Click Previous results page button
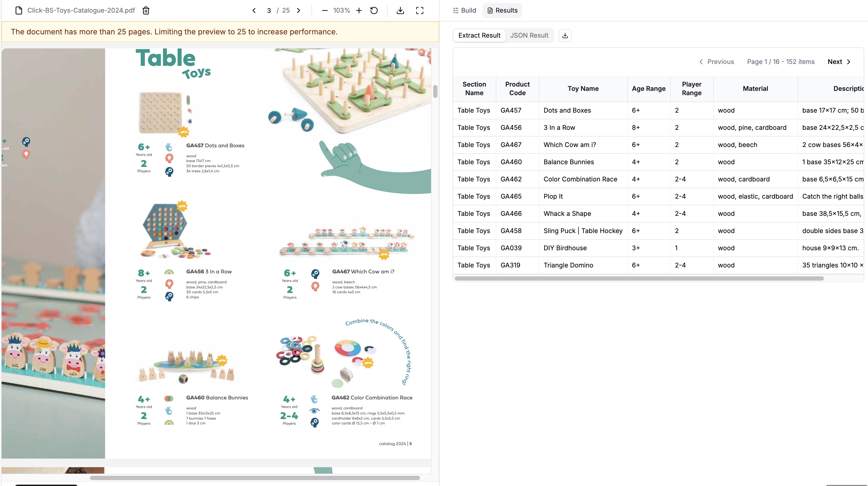The image size is (868, 486). tap(716, 62)
